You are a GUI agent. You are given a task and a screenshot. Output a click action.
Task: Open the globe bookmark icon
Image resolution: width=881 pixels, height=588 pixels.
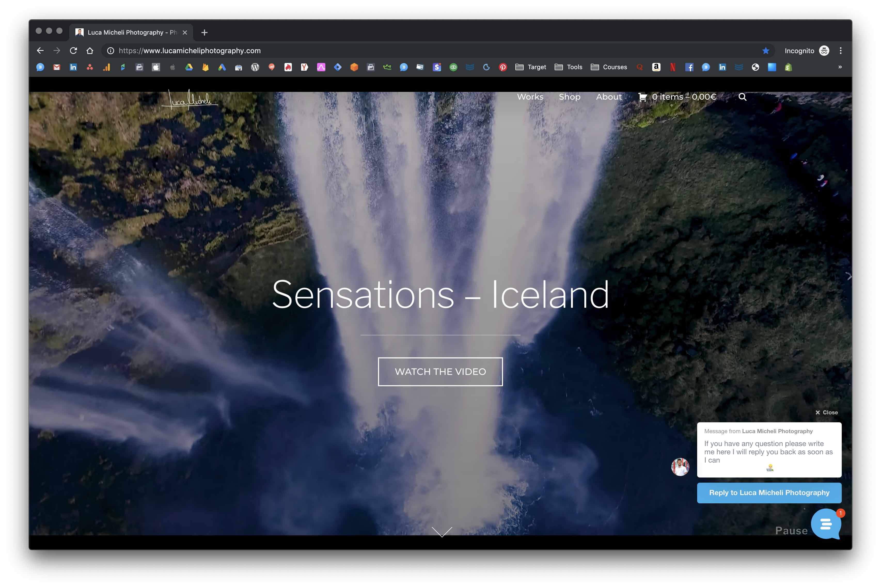tap(755, 67)
